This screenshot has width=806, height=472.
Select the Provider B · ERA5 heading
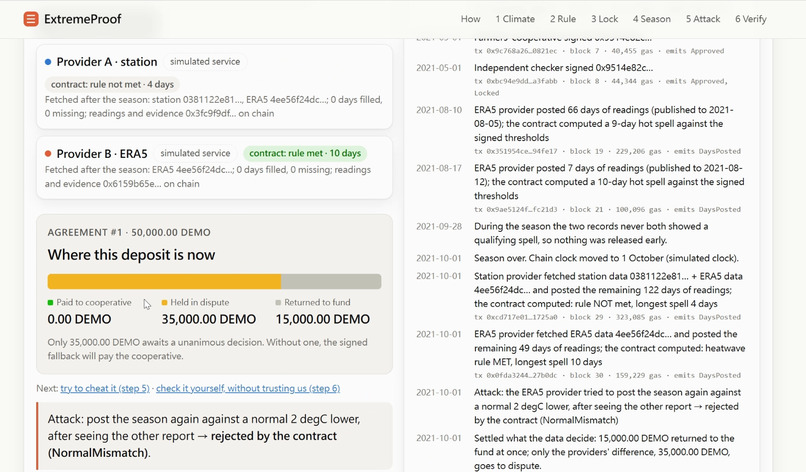tap(102, 154)
